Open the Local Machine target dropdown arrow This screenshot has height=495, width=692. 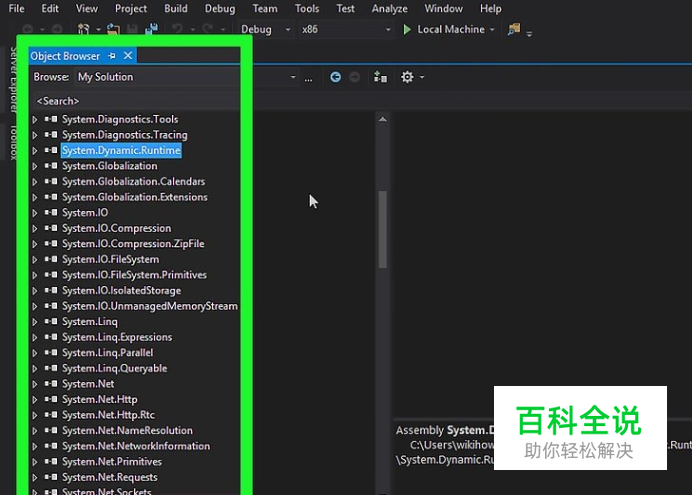tap(492, 30)
